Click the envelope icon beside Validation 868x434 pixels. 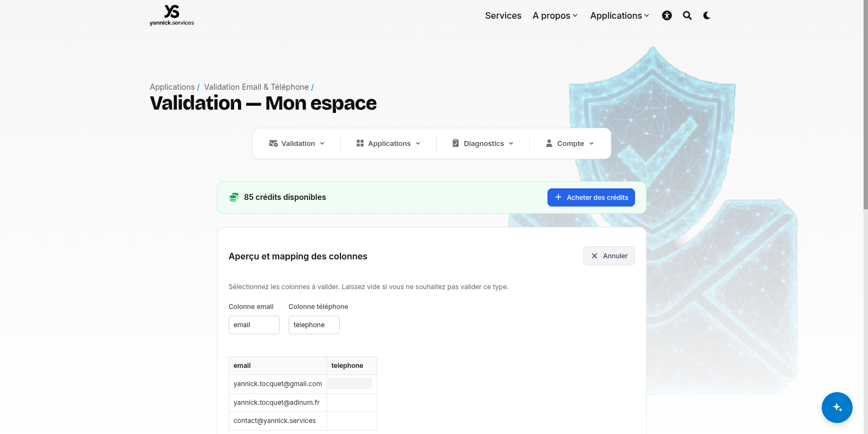[x=273, y=143]
